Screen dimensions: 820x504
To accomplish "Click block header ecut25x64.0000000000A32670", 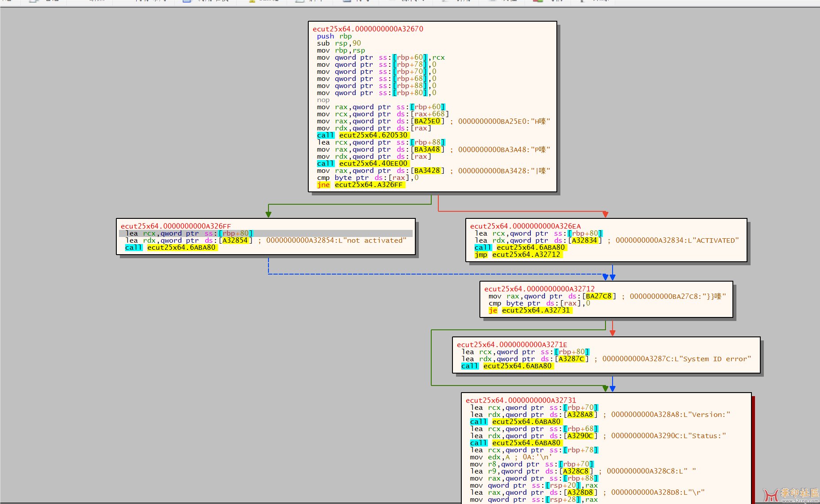I will (x=368, y=29).
